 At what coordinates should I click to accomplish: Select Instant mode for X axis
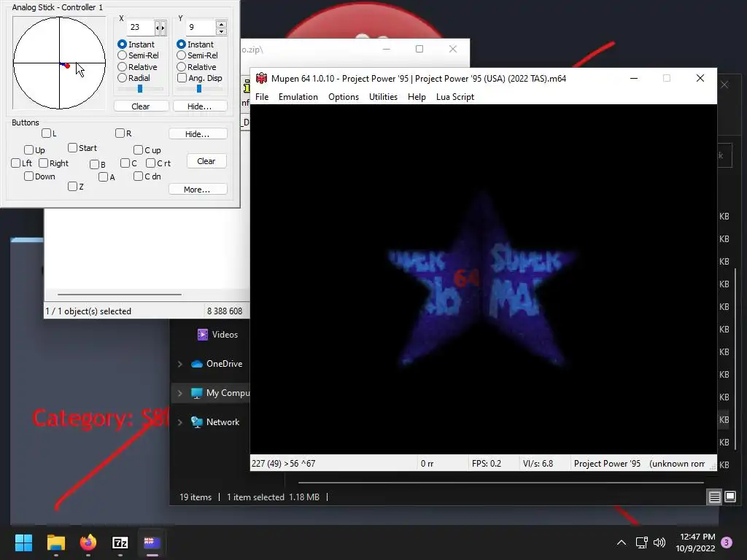tap(123, 44)
